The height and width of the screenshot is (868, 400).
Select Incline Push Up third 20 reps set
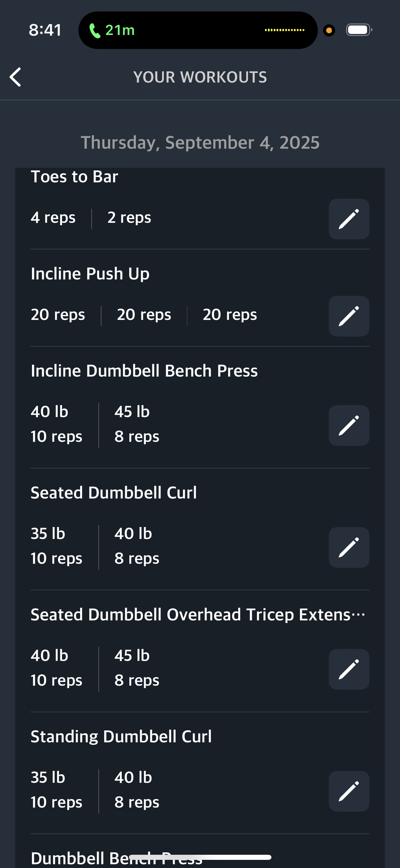(230, 315)
